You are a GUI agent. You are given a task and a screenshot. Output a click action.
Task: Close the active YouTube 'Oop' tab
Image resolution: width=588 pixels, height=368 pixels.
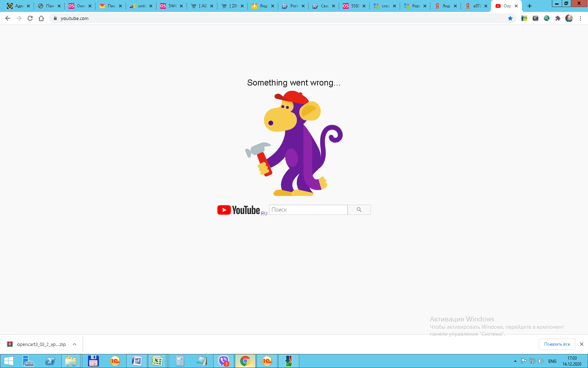tap(516, 6)
